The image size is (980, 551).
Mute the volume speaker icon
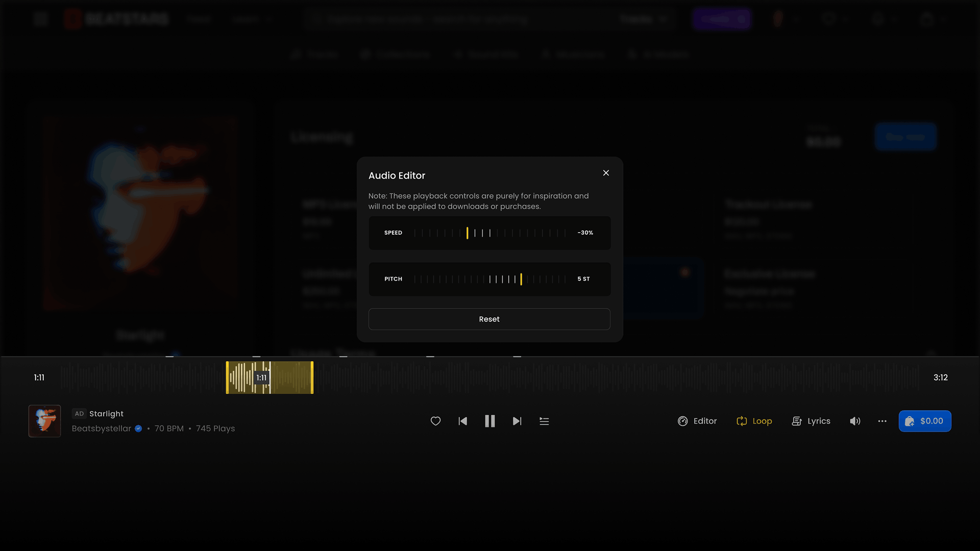coord(855,421)
